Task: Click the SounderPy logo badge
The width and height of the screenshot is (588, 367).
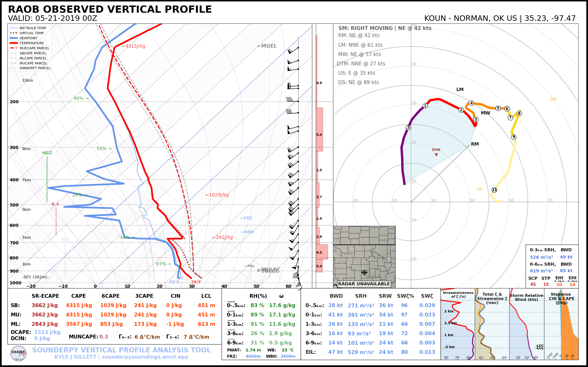Action: click(x=18, y=354)
